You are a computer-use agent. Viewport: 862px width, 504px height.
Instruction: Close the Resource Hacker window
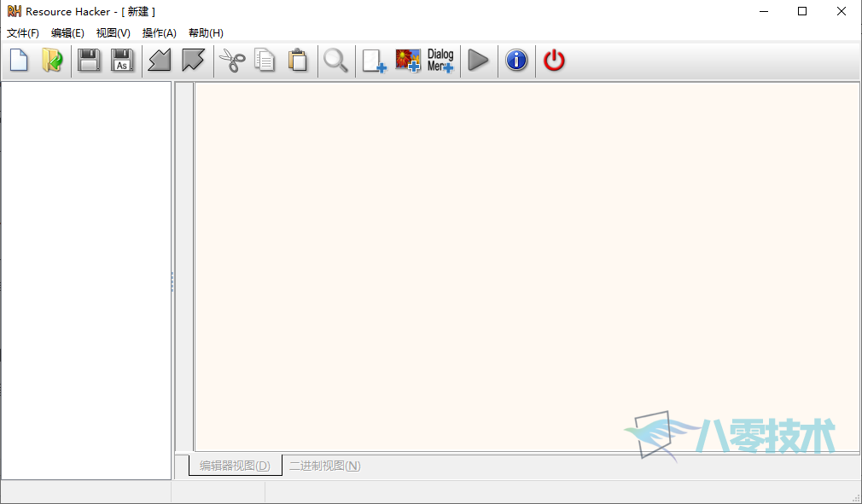pyautogui.click(x=842, y=12)
